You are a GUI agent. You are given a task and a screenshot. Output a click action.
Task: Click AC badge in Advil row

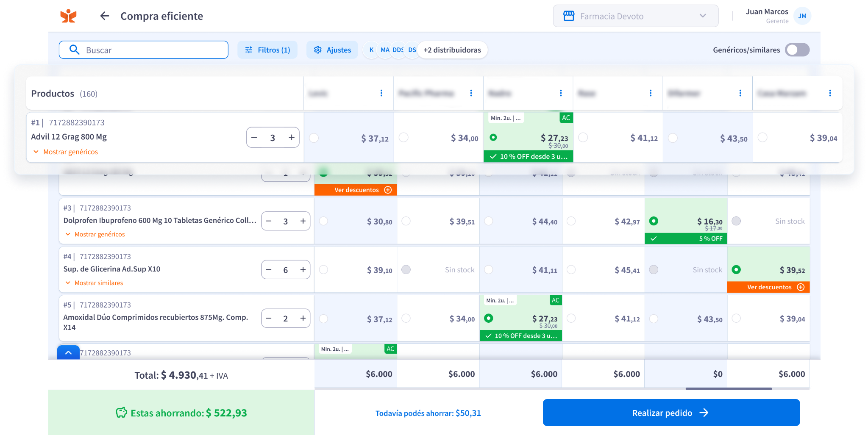[x=566, y=118]
